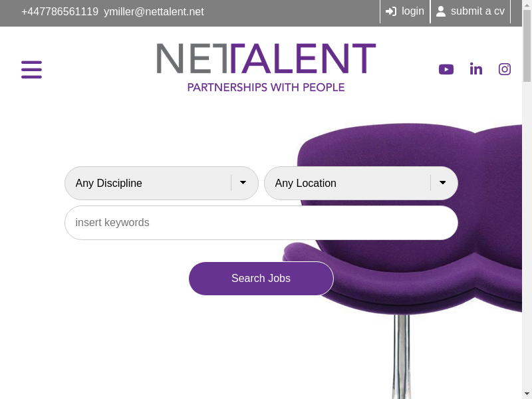
Task: Focus the insert keywords field
Action: (261, 223)
